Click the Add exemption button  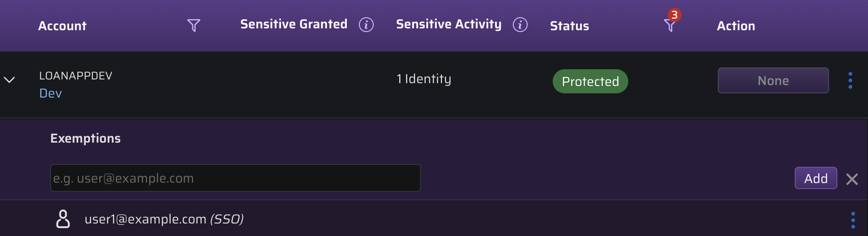[x=816, y=178]
